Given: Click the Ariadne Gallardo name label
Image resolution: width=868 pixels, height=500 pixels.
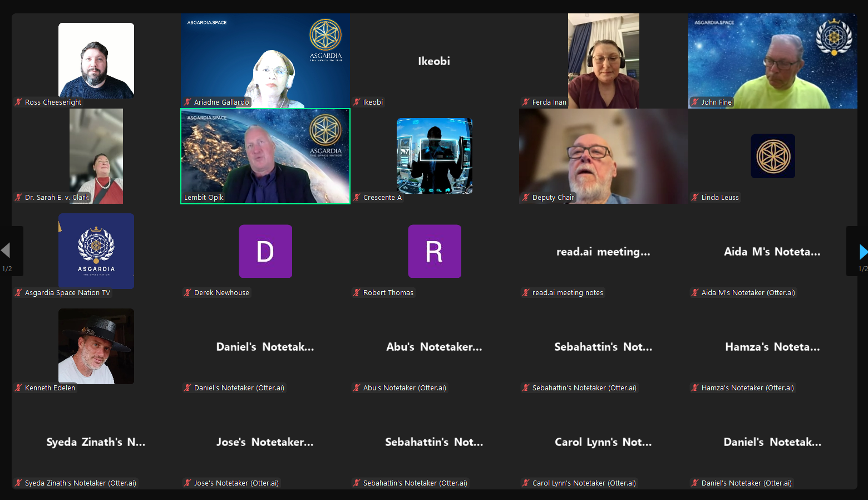Looking at the screenshot, I should (x=221, y=102).
